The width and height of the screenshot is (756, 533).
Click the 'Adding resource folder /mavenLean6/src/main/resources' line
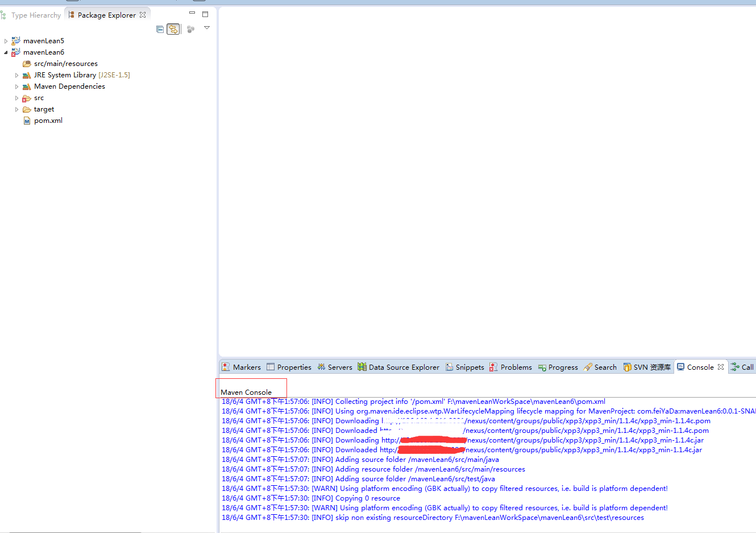coord(373,469)
